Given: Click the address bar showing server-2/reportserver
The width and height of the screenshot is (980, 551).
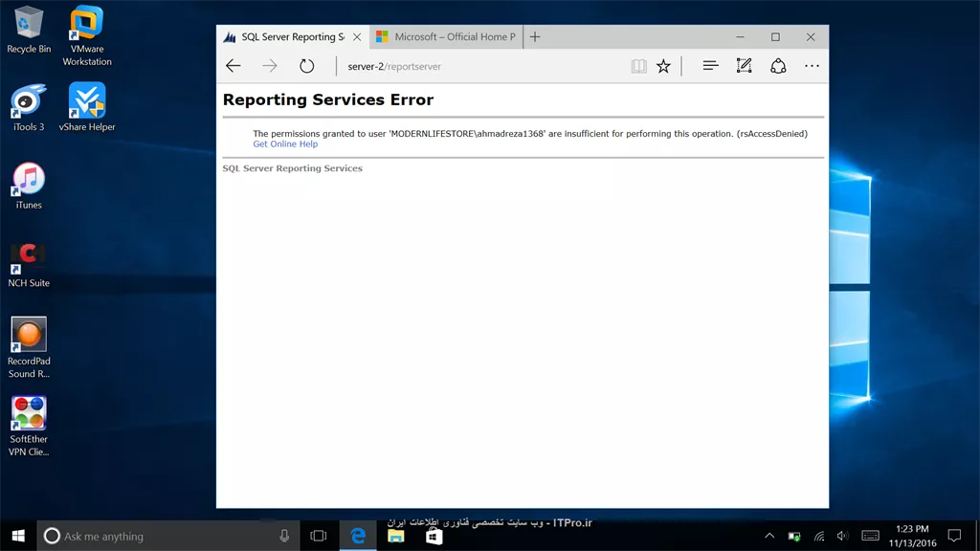Looking at the screenshot, I should pos(481,66).
